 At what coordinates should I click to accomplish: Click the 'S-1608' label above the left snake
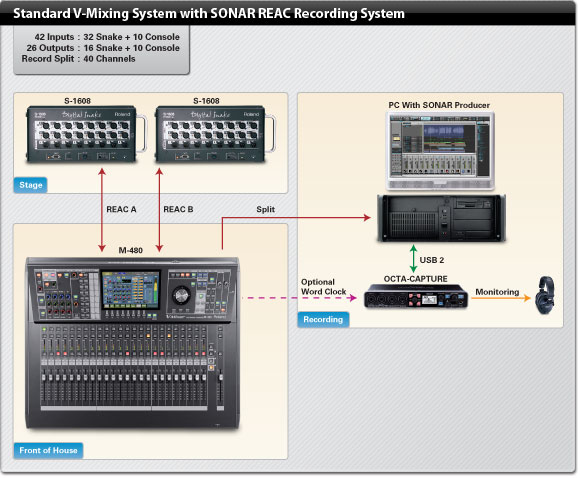[x=77, y=101]
